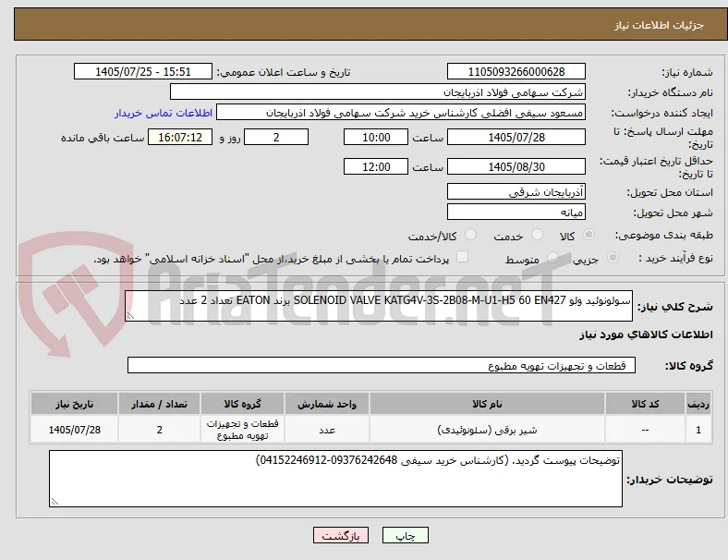Click the استان محل تحویل field
This screenshot has height=560, width=728.
coord(516,192)
